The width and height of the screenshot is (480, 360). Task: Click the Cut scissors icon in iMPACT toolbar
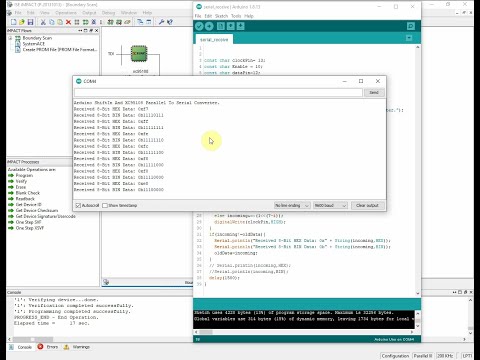coord(43,22)
